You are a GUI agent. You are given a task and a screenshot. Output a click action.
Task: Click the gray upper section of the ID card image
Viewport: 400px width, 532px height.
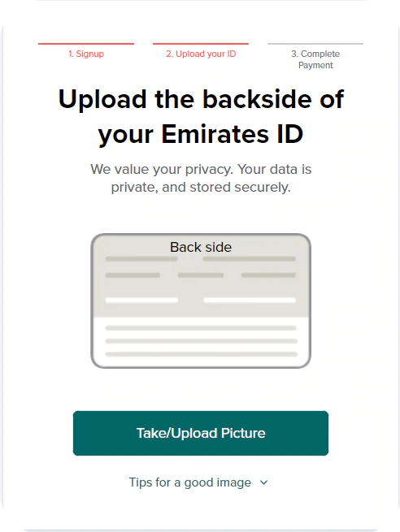point(201,276)
